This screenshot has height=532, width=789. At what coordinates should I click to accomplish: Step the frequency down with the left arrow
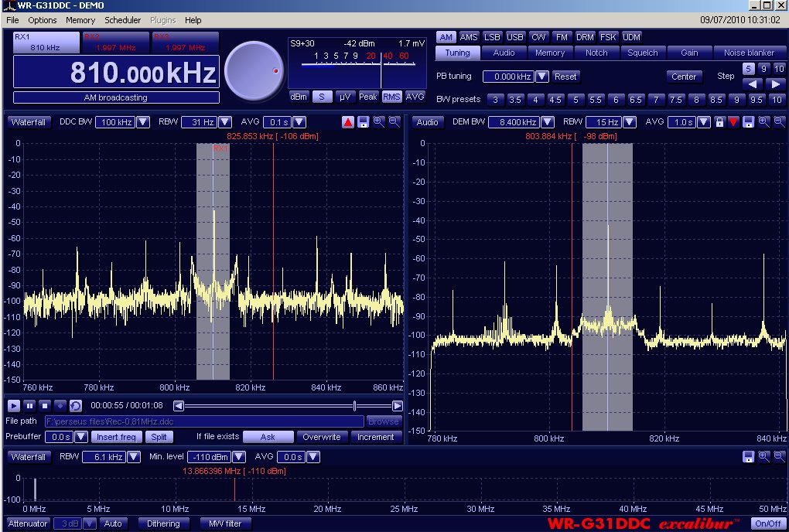pyautogui.click(x=753, y=84)
